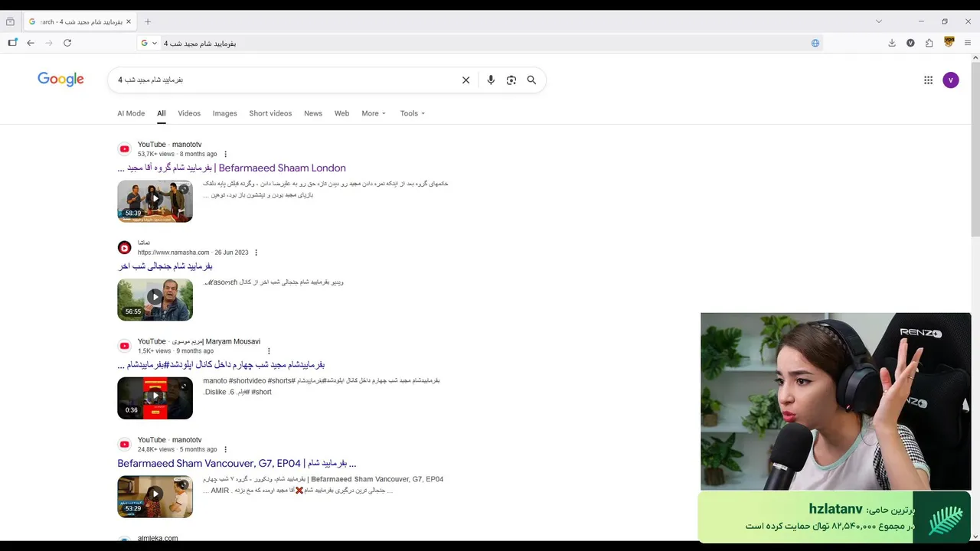Open the browser extensions puzzle icon
The image size is (980, 551).
click(x=929, y=43)
